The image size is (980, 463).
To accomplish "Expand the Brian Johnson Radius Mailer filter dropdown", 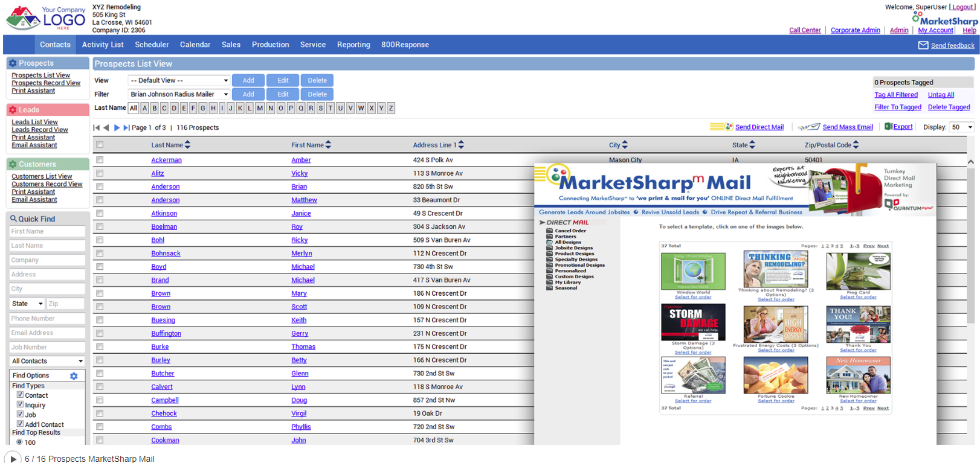I will (x=179, y=94).
